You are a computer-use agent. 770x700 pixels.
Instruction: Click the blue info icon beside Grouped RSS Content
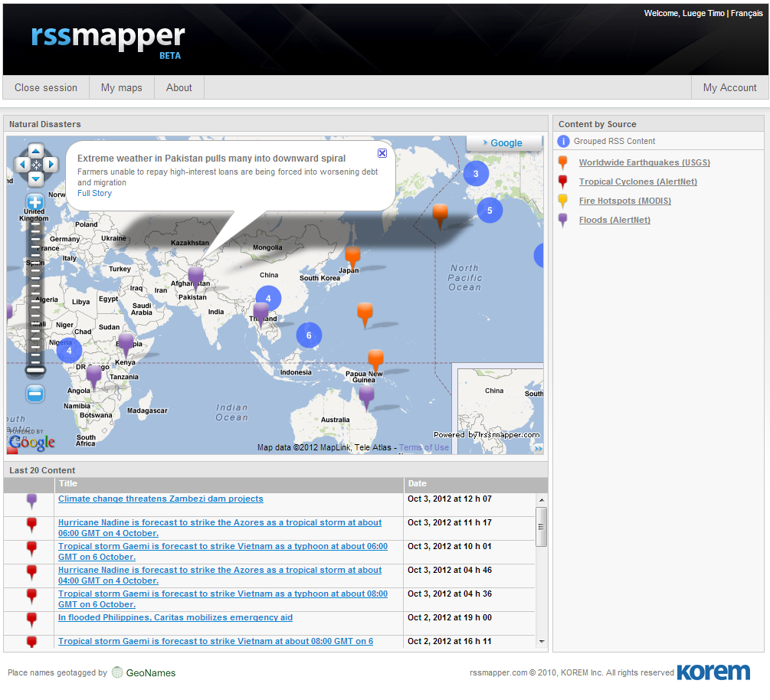(x=563, y=142)
